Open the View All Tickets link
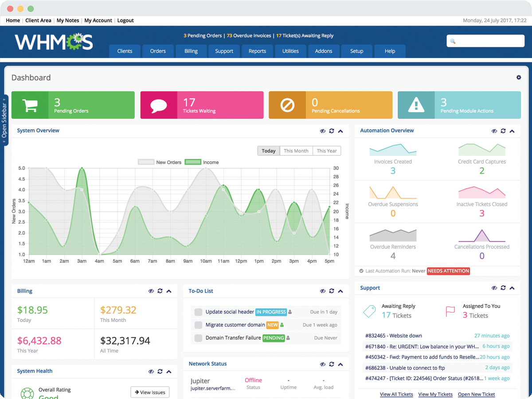The width and height of the screenshot is (532, 399). click(396, 394)
